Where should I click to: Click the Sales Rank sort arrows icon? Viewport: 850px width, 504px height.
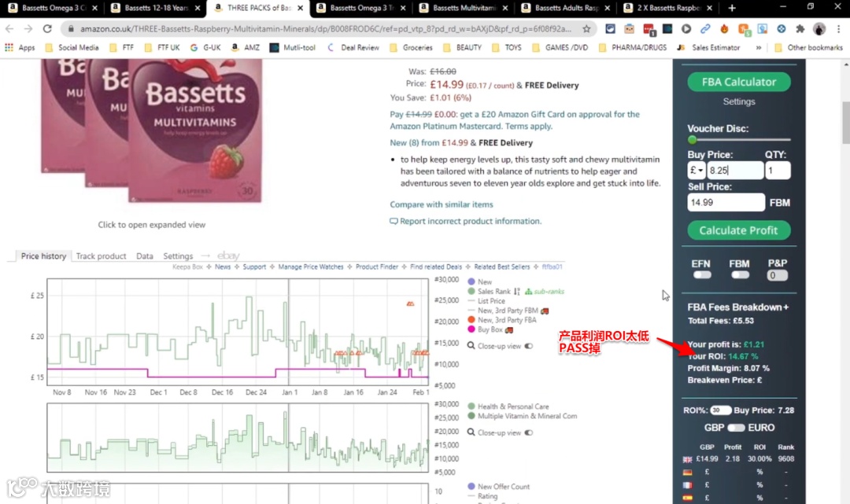516,291
